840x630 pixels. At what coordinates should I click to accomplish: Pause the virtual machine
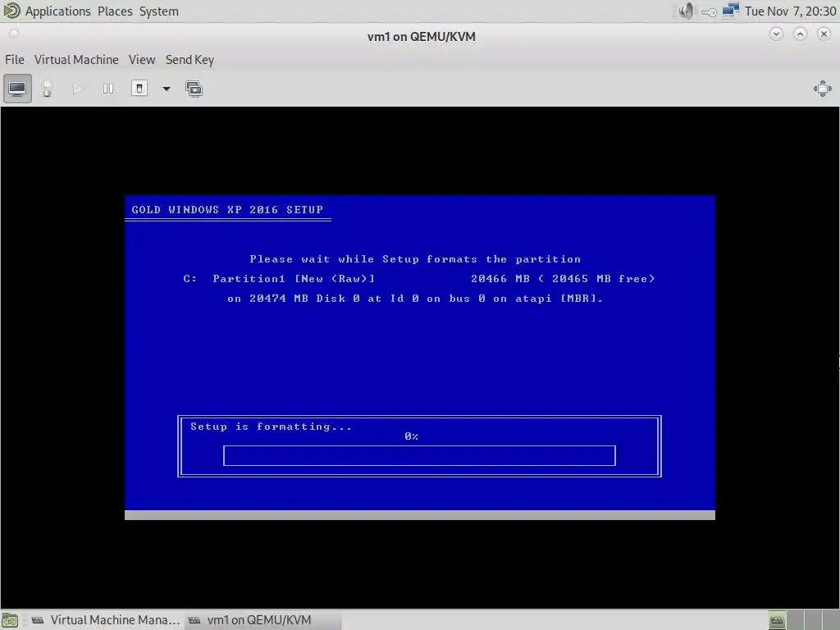pyautogui.click(x=108, y=89)
